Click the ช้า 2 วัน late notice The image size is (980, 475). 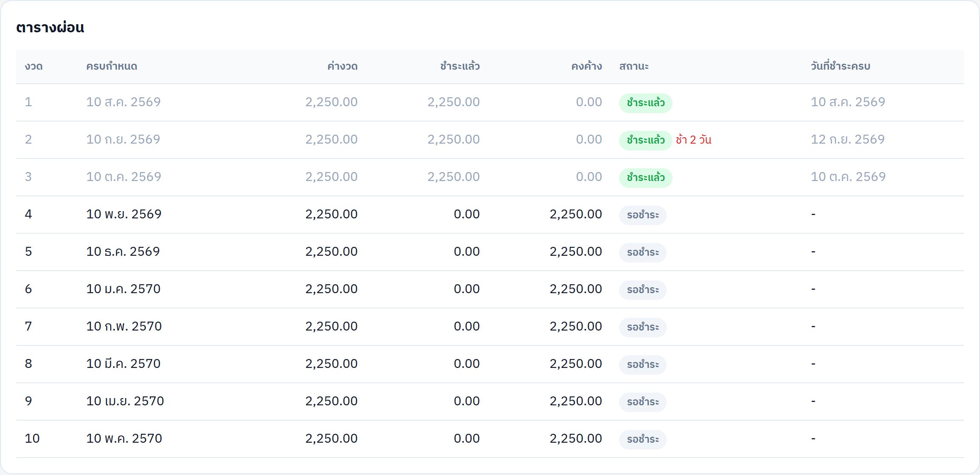[693, 140]
